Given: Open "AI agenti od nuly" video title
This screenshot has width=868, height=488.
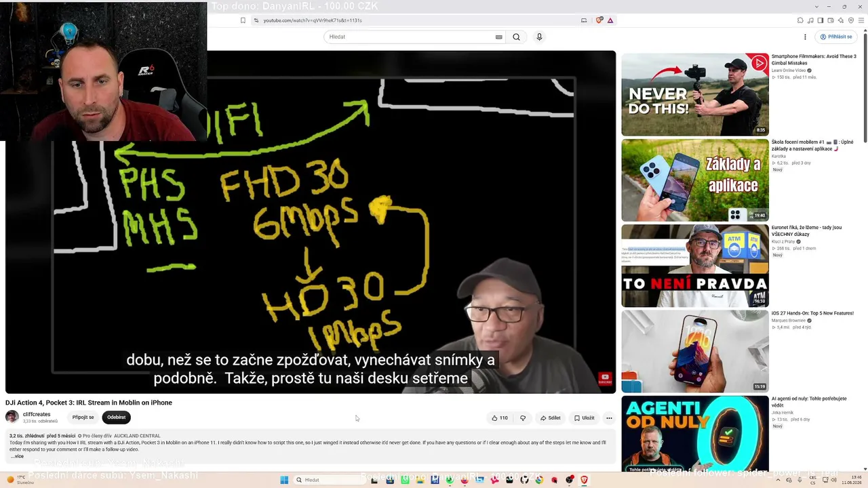Looking at the screenshot, I should [809, 402].
